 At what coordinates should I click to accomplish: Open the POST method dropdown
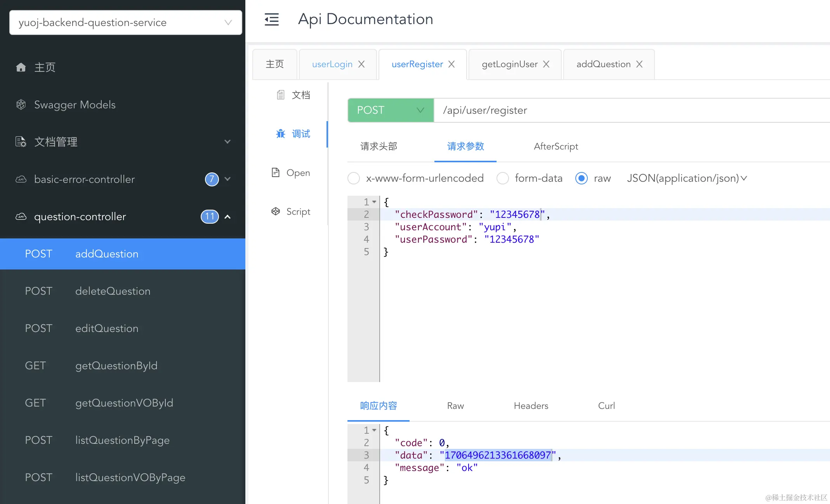pos(390,110)
